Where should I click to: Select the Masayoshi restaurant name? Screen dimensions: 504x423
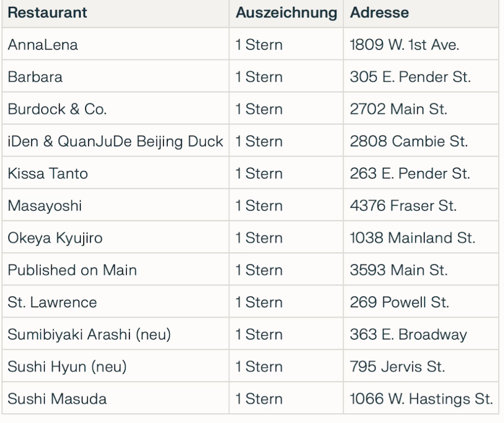[x=45, y=206]
